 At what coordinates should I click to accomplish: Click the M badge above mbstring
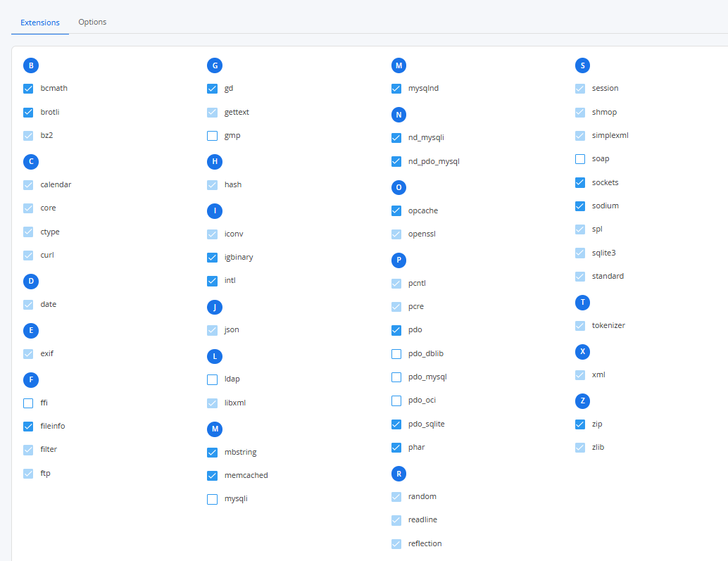coord(215,429)
